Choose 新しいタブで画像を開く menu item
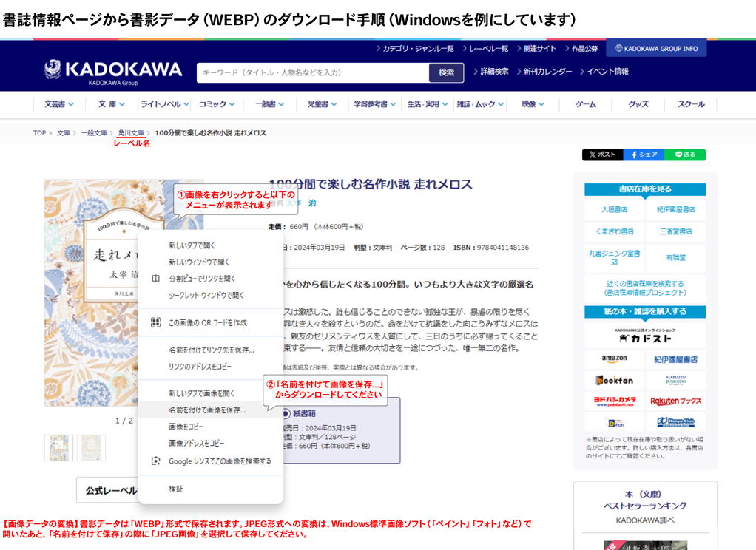This screenshot has width=756, height=550. click(211, 393)
